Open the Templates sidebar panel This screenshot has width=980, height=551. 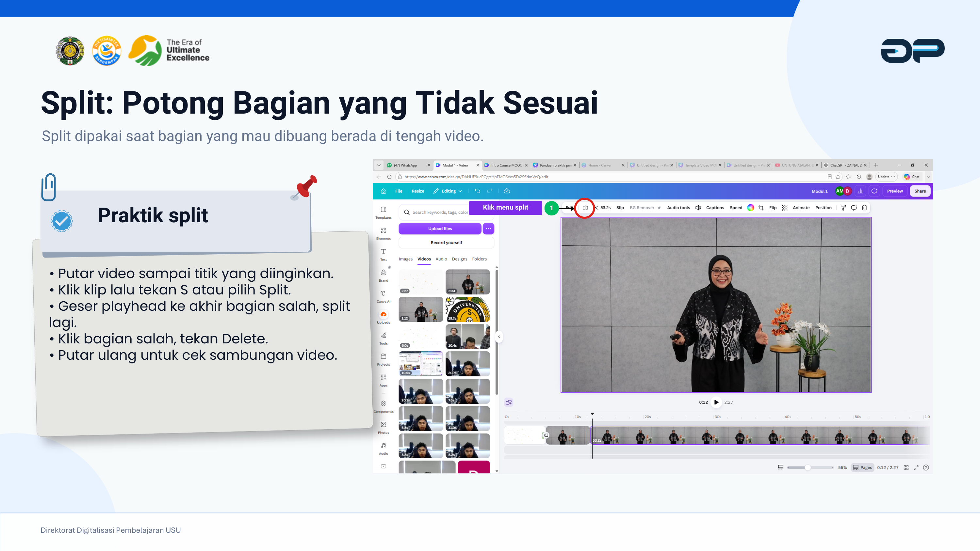point(384,213)
